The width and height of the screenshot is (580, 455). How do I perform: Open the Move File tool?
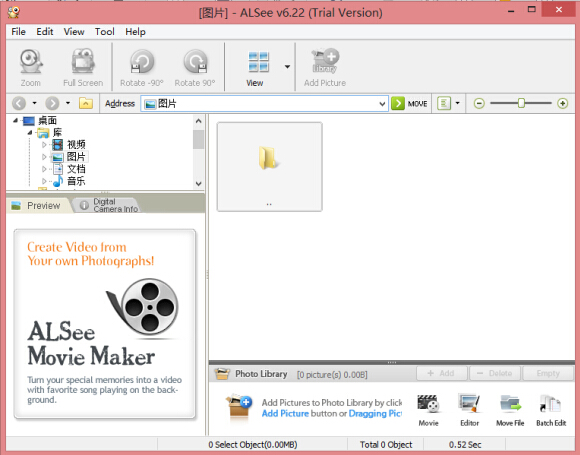510,411
